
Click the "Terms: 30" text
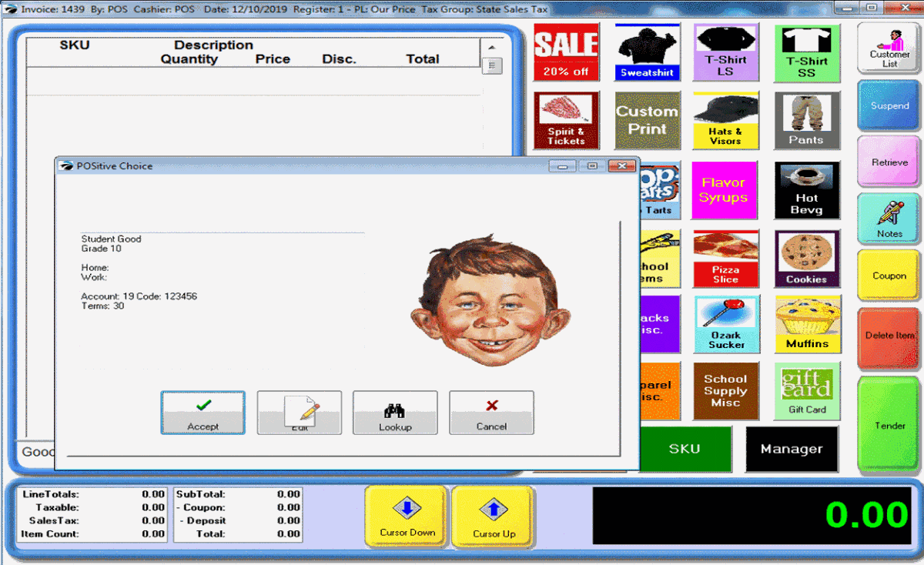click(x=102, y=306)
